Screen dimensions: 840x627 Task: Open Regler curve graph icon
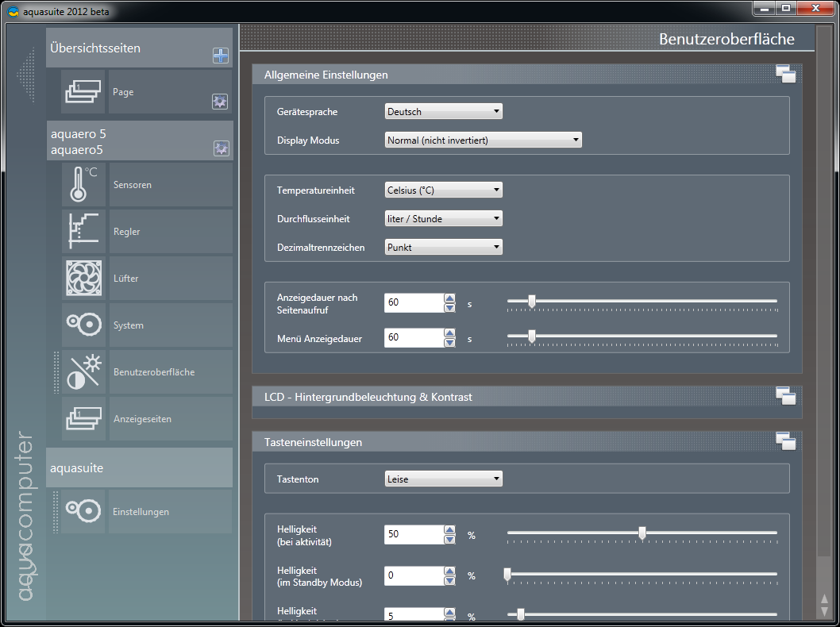[83, 231]
